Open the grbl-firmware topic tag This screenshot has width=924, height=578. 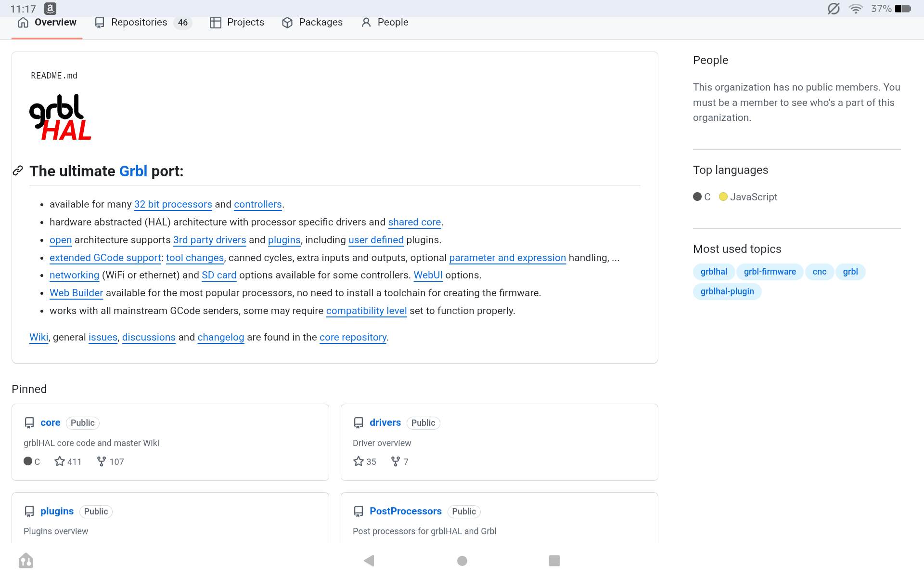coord(770,272)
